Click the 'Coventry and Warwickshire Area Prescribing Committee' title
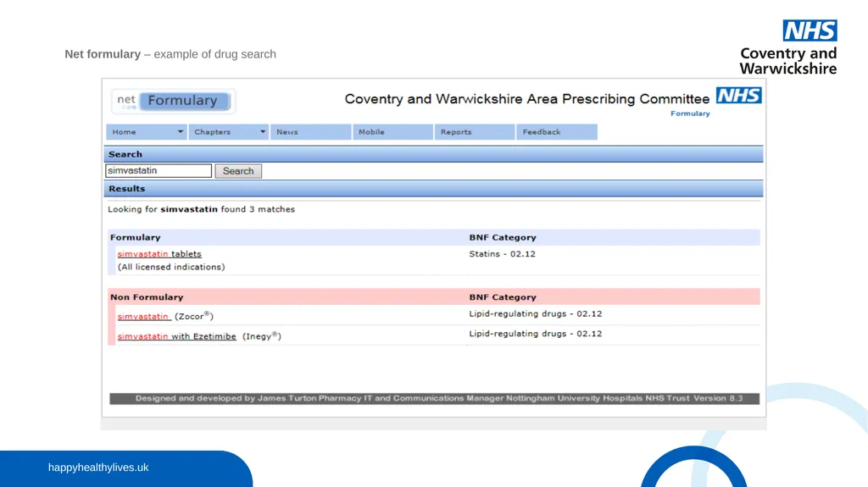 (527, 99)
